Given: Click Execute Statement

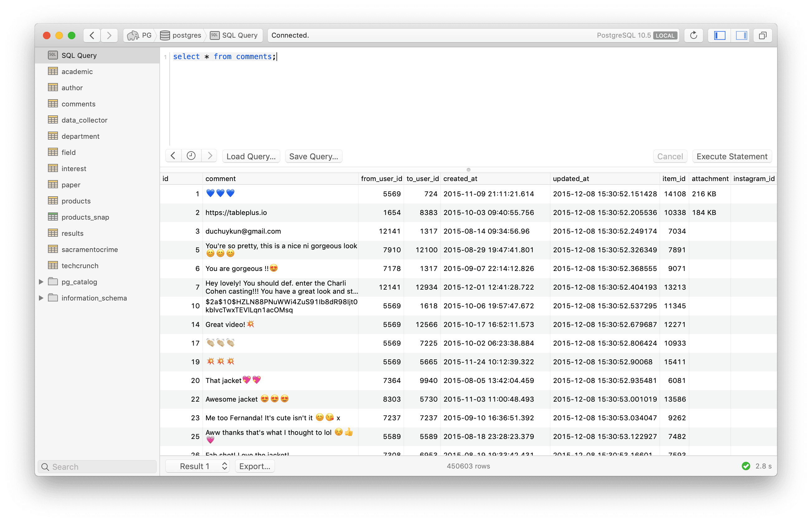Looking at the screenshot, I should [x=732, y=156].
